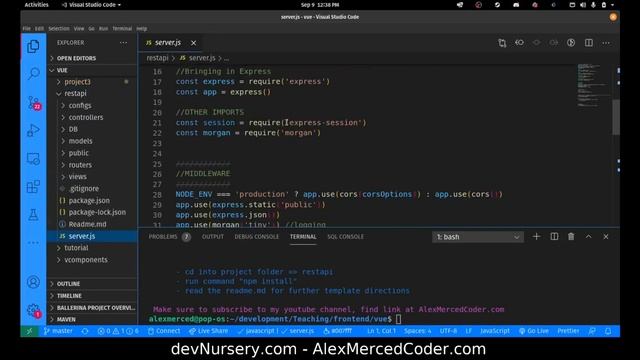640x360 pixels.
Task: Click master branch in status bar
Action: (x=58, y=331)
